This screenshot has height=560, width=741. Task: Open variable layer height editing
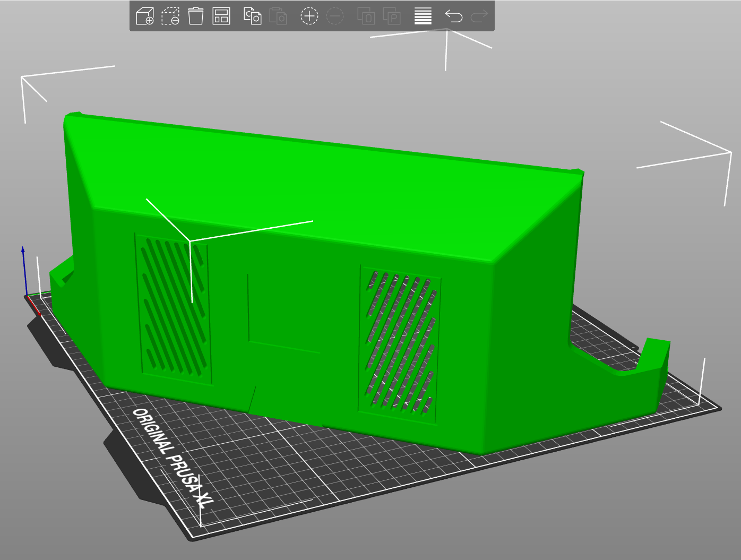[x=423, y=16]
